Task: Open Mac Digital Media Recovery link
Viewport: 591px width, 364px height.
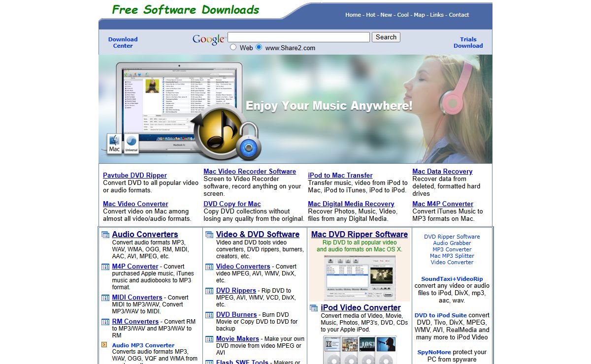Action: 351,204
